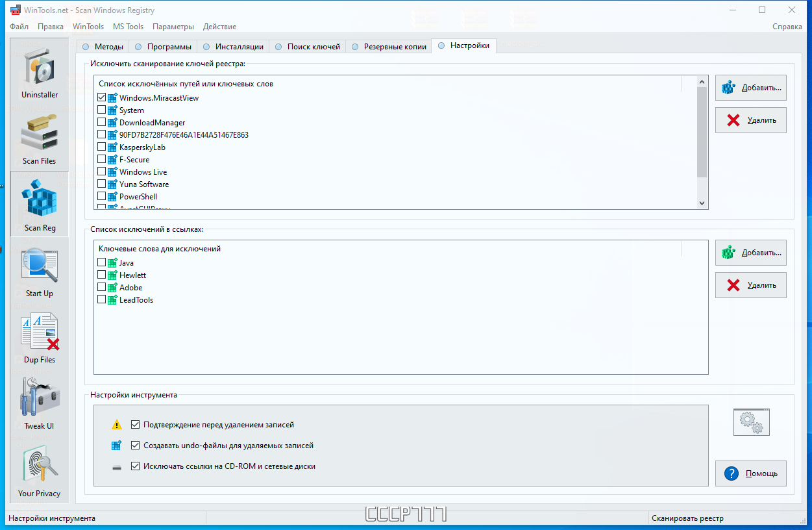812x530 pixels.
Task: Click the undo-files registry cube icon
Action: [117, 446]
